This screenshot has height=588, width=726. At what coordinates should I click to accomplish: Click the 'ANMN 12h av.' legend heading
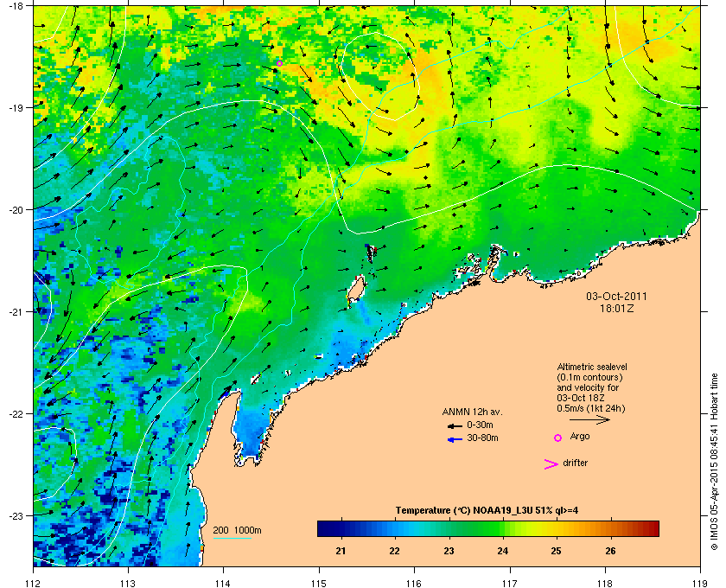(x=472, y=412)
